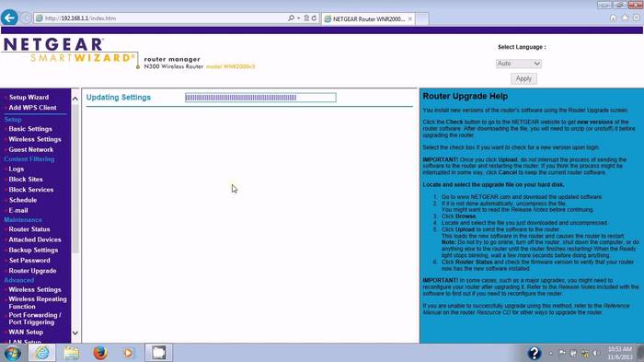Click the page icon in address bar
Image resolution: width=644 pixels, height=362 pixels.
point(39,18)
